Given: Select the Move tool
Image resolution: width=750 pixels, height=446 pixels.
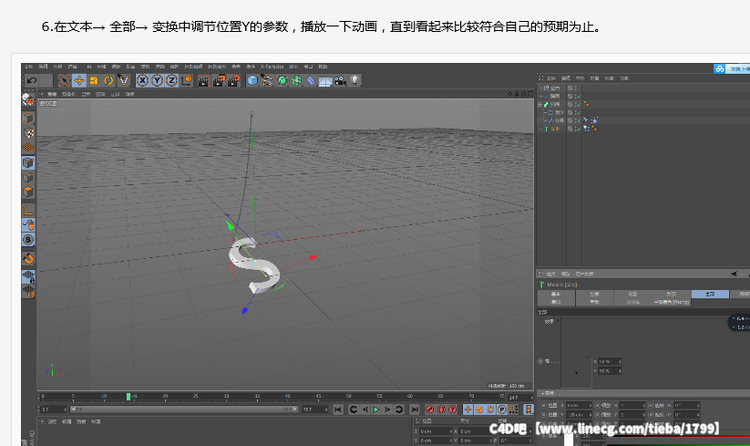Looking at the screenshot, I should pos(79,80).
